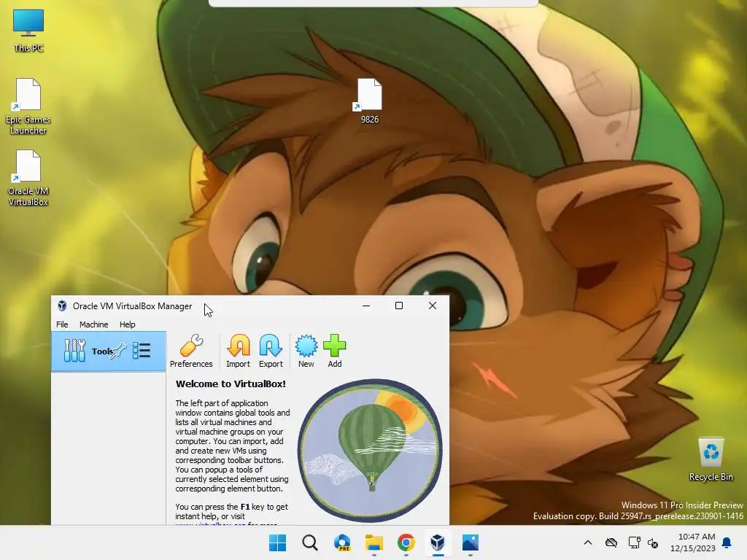
Task: Create a New virtual machine
Action: [x=306, y=351]
